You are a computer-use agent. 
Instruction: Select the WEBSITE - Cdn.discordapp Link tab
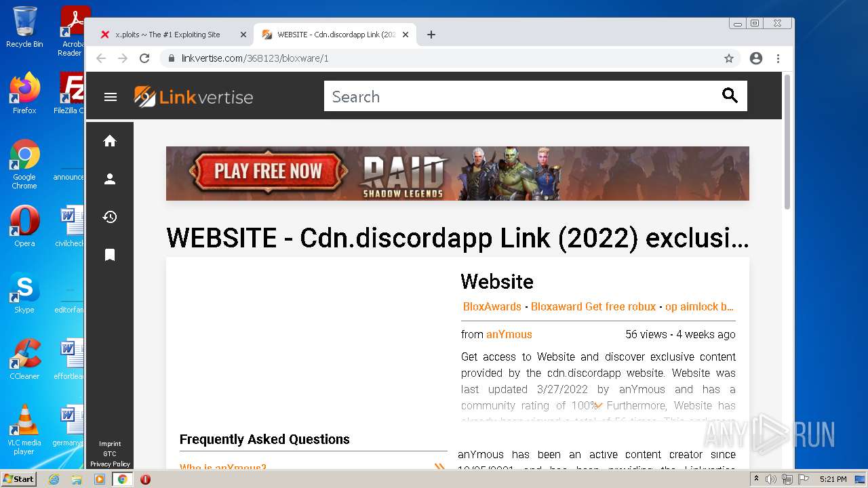pyautogui.click(x=335, y=35)
